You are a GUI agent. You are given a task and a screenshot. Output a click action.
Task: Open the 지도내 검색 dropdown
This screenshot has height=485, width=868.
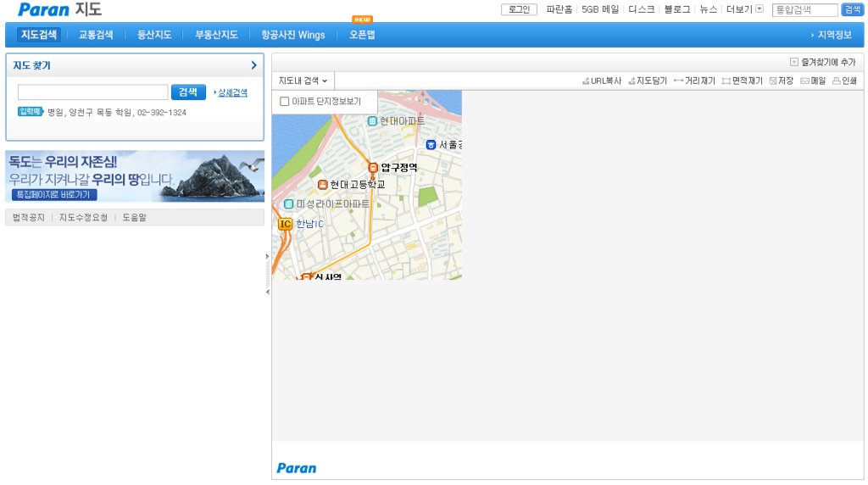coord(303,81)
